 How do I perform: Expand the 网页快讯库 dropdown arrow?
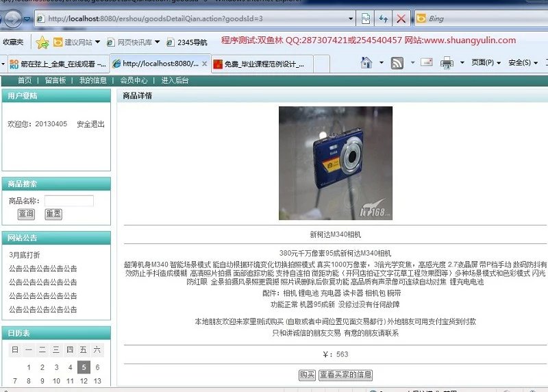[158, 42]
